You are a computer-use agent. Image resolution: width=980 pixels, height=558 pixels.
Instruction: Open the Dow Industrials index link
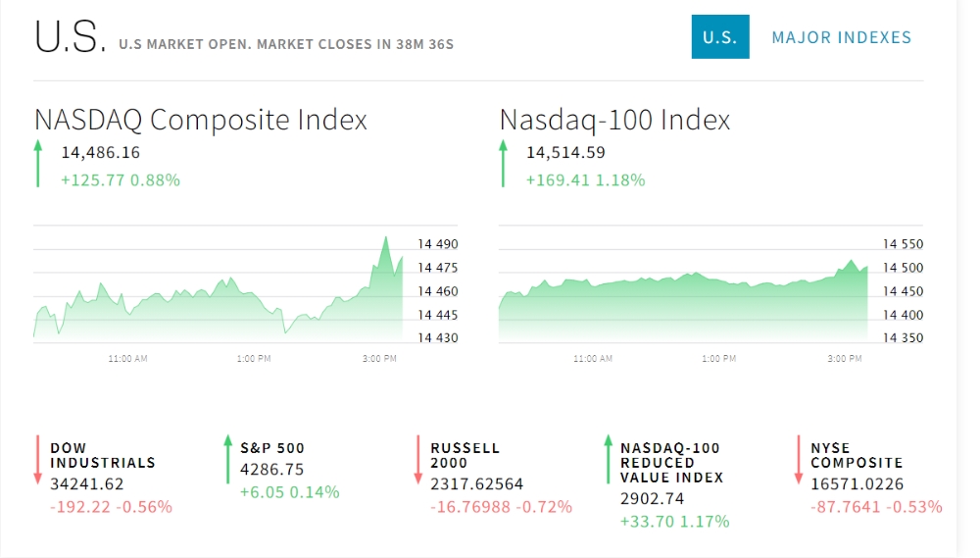pyautogui.click(x=102, y=455)
